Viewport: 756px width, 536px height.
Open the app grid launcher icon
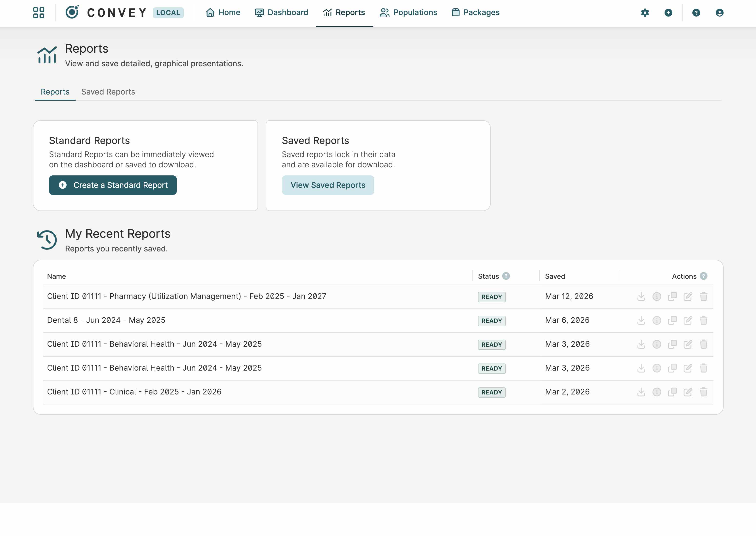click(x=39, y=12)
